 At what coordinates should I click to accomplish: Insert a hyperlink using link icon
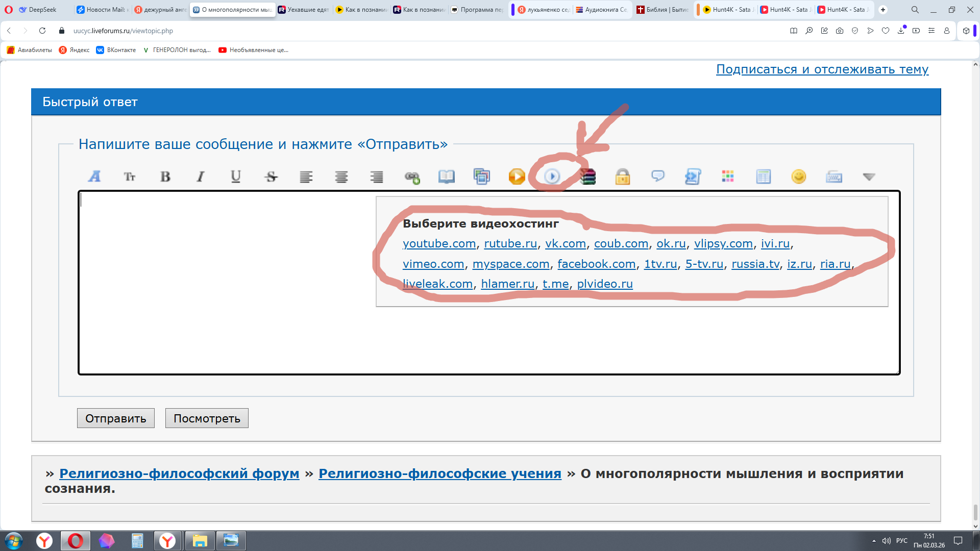[412, 177]
